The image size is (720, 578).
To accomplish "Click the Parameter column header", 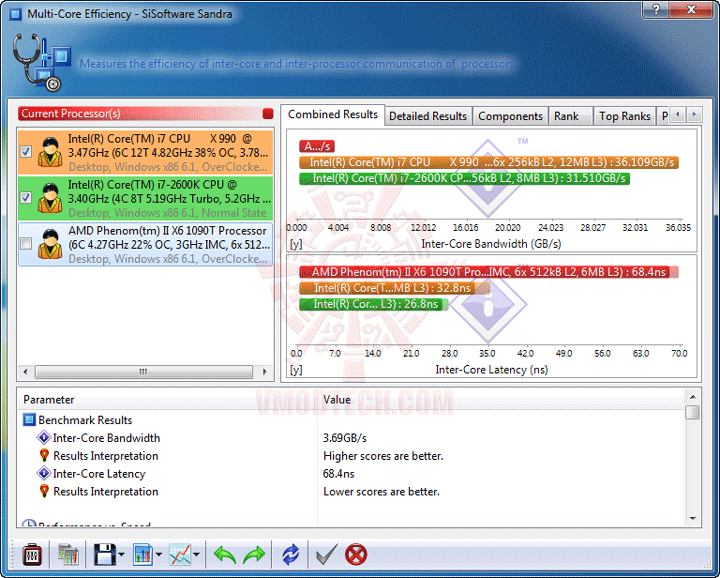I will (168, 399).
